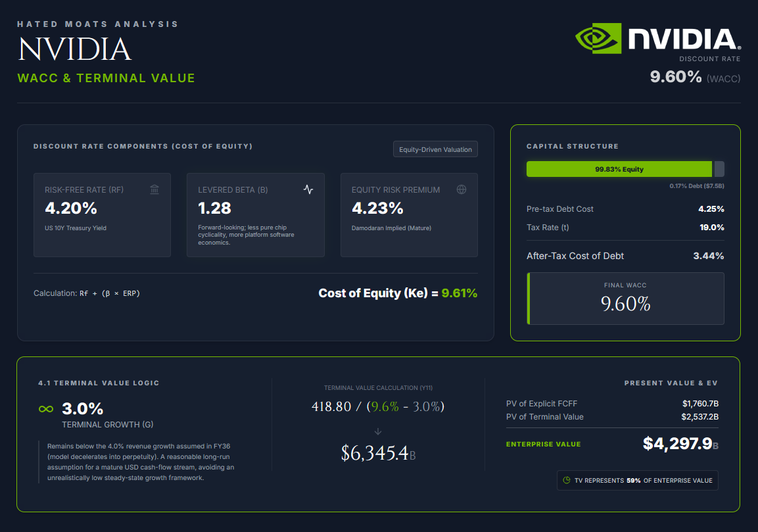Click the NVIDIA wordmark logo text

coord(684,39)
